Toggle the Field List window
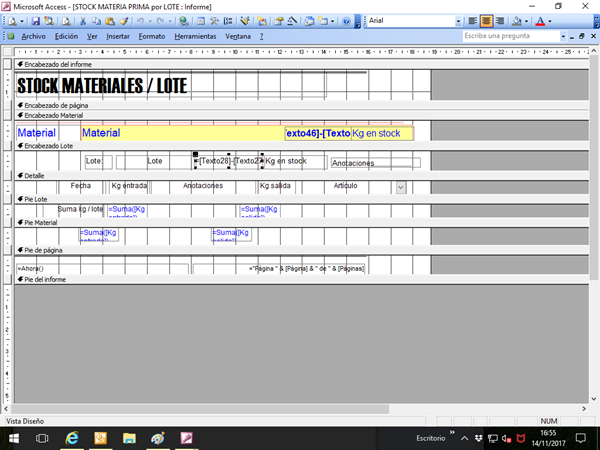Image resolution: width=600 pixels, height=450 pixels. click(201, 21)
